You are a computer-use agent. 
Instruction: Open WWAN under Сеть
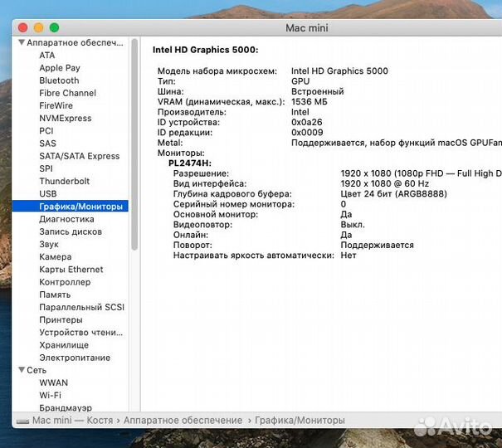pyautogui.click(x=54, y=382)
